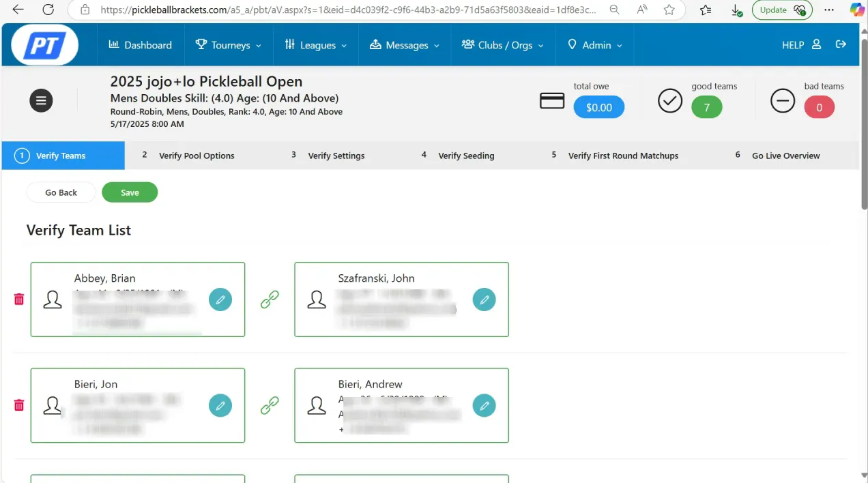Click the user profile icon next to HELP

(816, 44)
